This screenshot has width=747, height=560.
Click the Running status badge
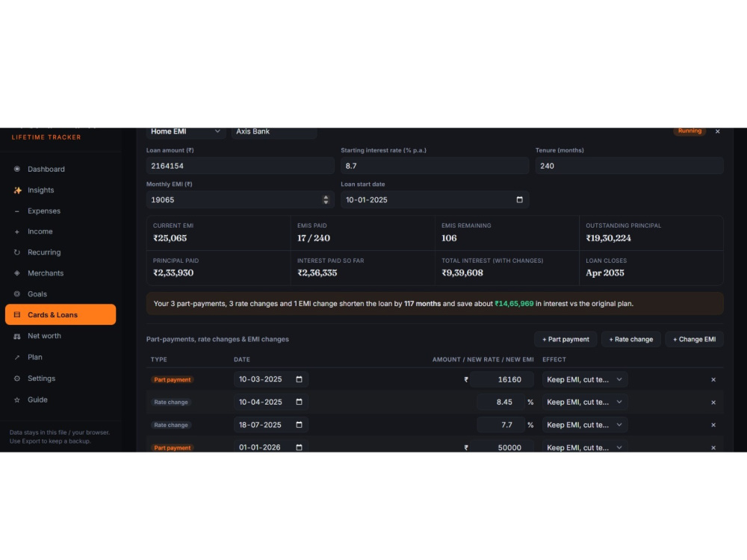689,131
